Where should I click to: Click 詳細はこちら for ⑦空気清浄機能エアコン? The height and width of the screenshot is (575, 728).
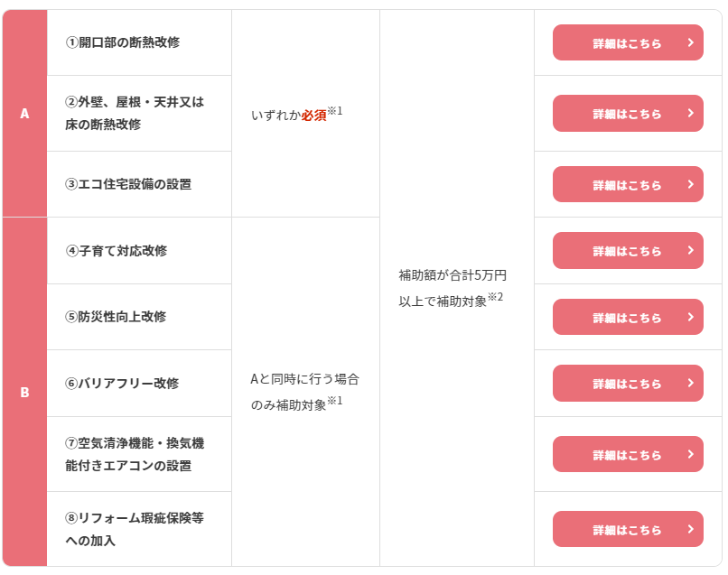(x=627, y=455)
